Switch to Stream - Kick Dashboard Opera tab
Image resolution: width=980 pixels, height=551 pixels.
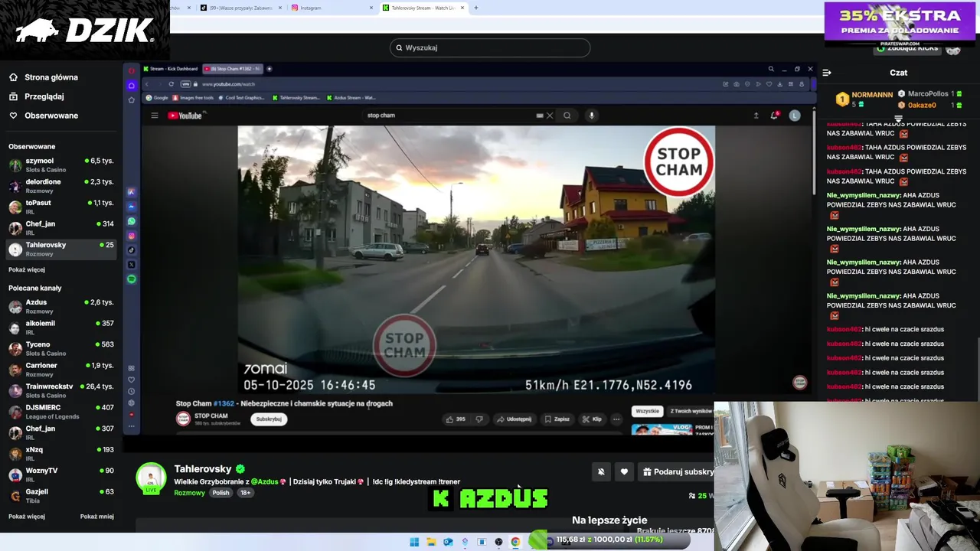[170, 69]
